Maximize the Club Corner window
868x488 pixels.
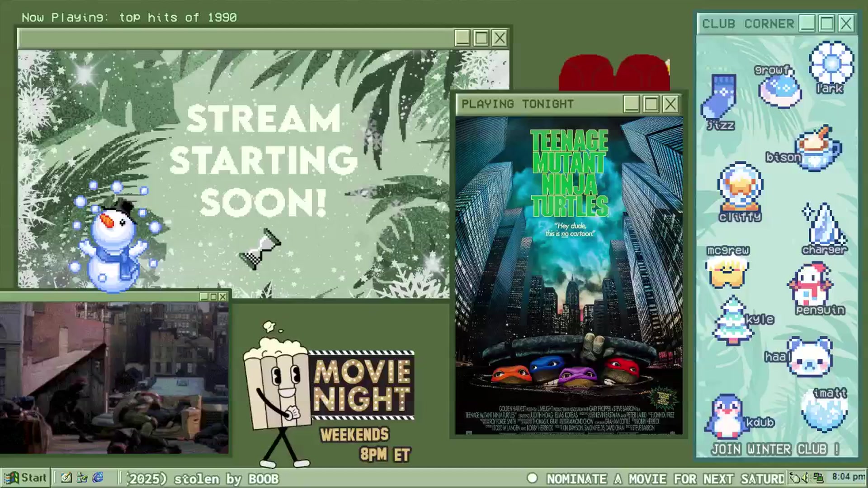(827, 23)
